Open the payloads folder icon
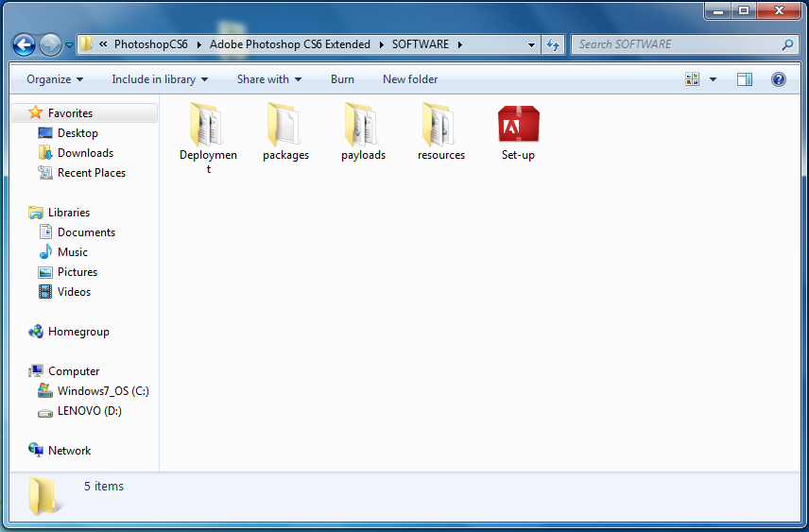Image resolution: width=809 pixels, height=532 pixels. pyautogui.click(x=362, y=125)
